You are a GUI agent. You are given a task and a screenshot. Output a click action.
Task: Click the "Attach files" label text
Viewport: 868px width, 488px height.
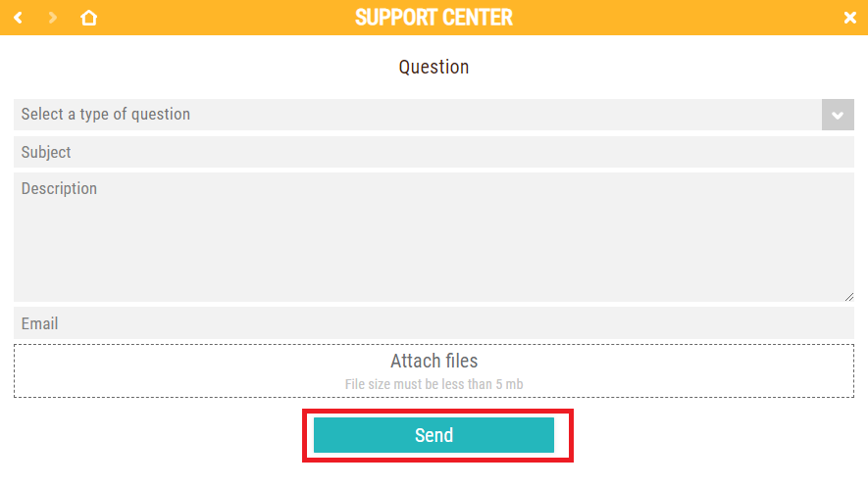[x=434, y=361]
